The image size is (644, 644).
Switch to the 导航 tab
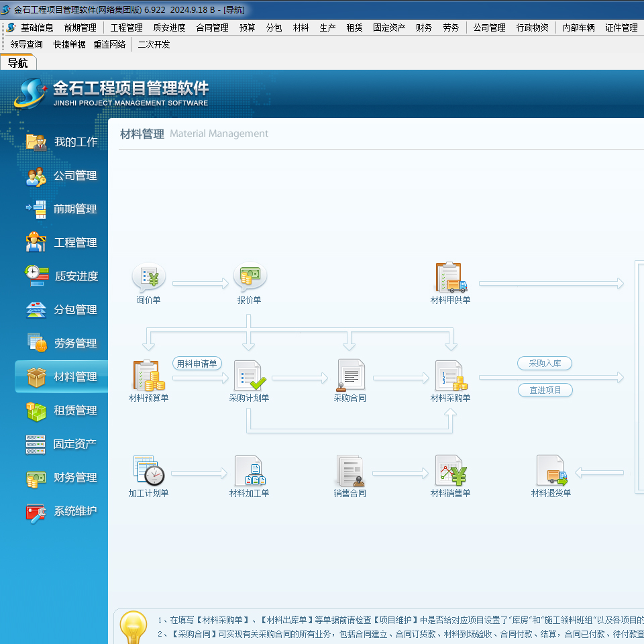point(17,63)
